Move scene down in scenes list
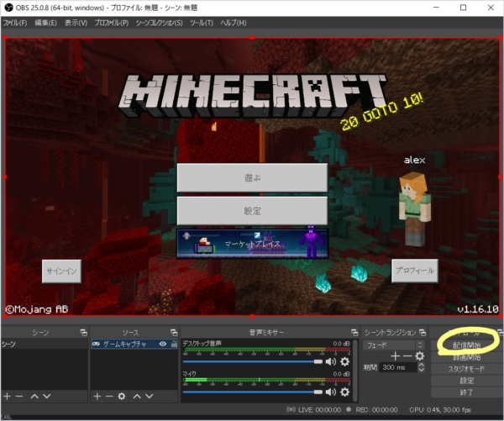The image size is (504, 421). coord(47,397)
